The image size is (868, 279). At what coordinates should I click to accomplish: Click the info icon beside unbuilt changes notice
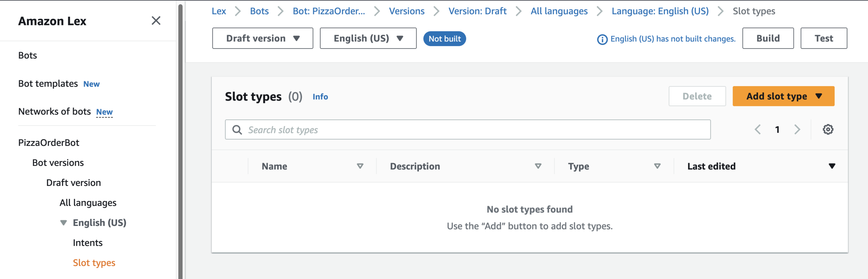pos(602,40)
